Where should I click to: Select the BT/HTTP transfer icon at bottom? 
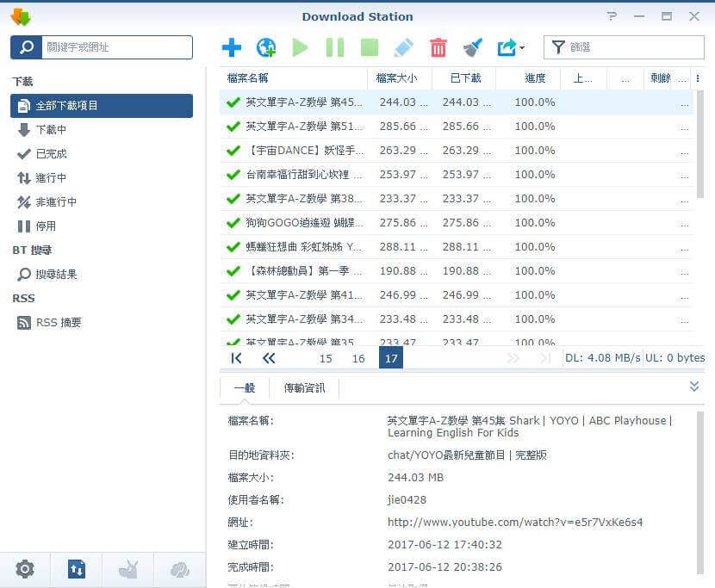point(77,568)
